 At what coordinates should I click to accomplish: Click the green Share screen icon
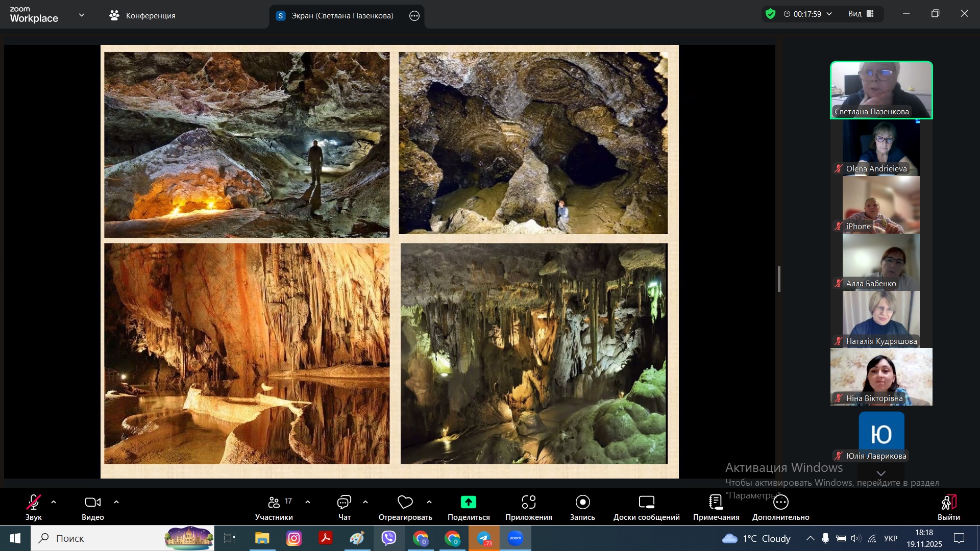[468, 503]
